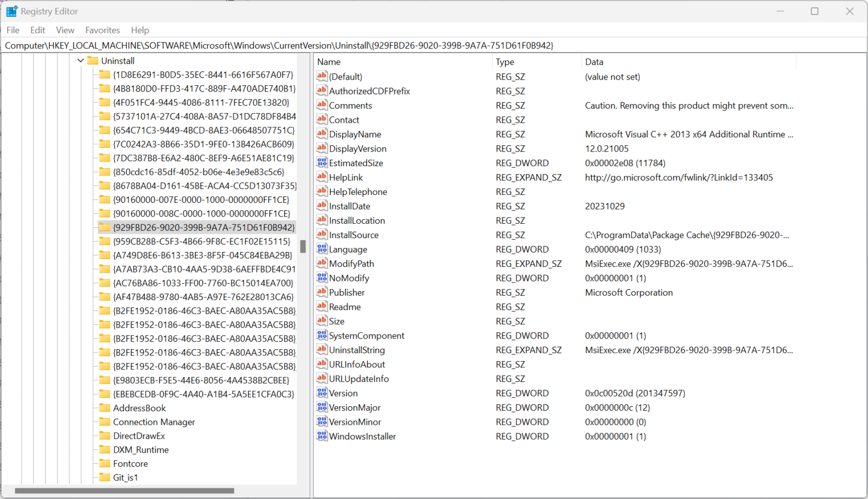The image size is (868, 499).
Task: Click the DWORD icon next to EstimatedSize
Action: (x=322, y=163)
